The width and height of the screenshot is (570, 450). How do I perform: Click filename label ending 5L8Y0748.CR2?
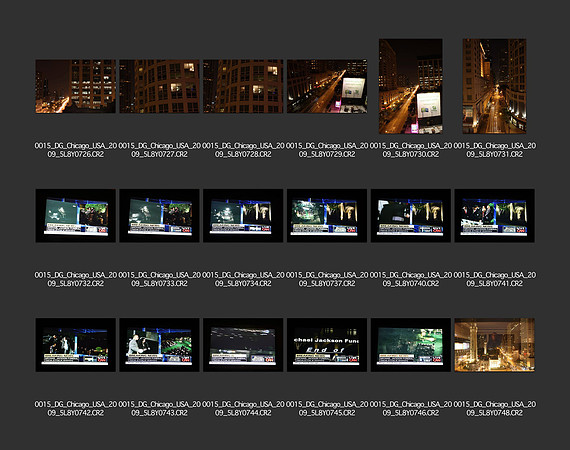494,409
